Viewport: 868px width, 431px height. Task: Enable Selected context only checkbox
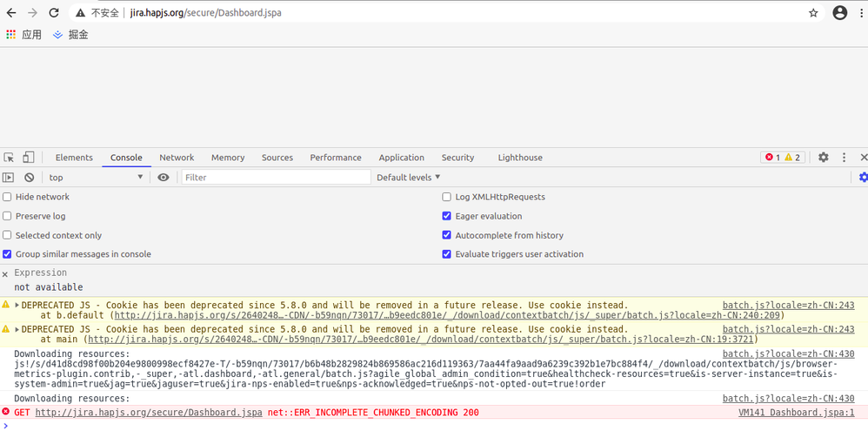click(7, 235)
